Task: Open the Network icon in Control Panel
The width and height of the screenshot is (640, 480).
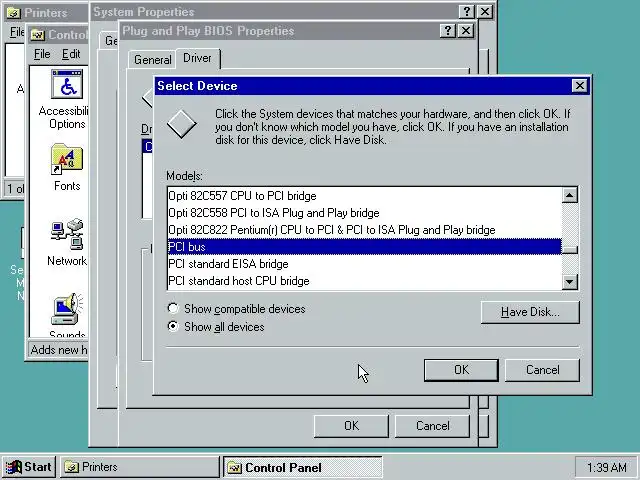Action: pyautogui.click(x=67, y=234)
